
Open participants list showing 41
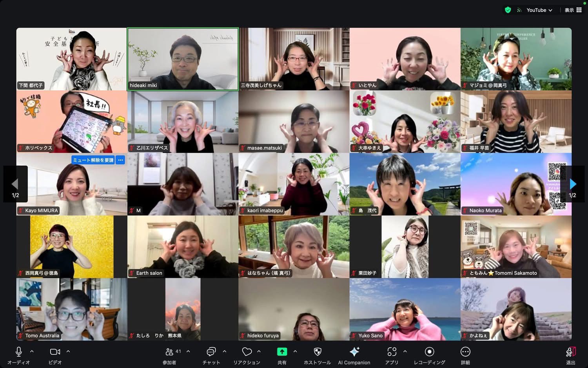[170, 352]
